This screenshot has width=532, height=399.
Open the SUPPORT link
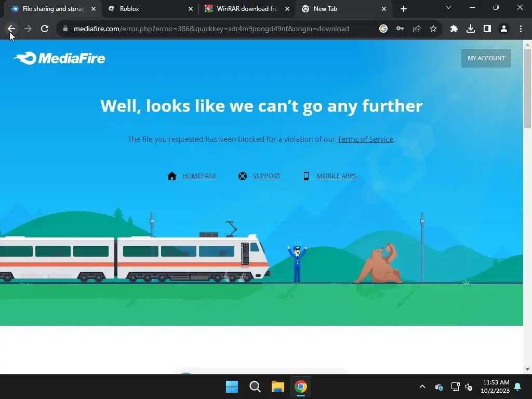click(x=267, y=176)
